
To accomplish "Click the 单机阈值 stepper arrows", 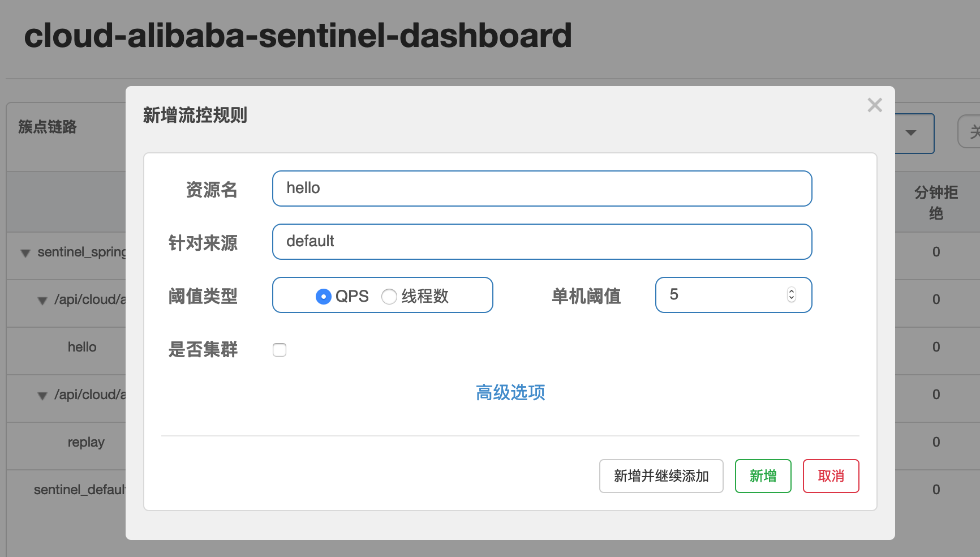I will coord(792,295).
